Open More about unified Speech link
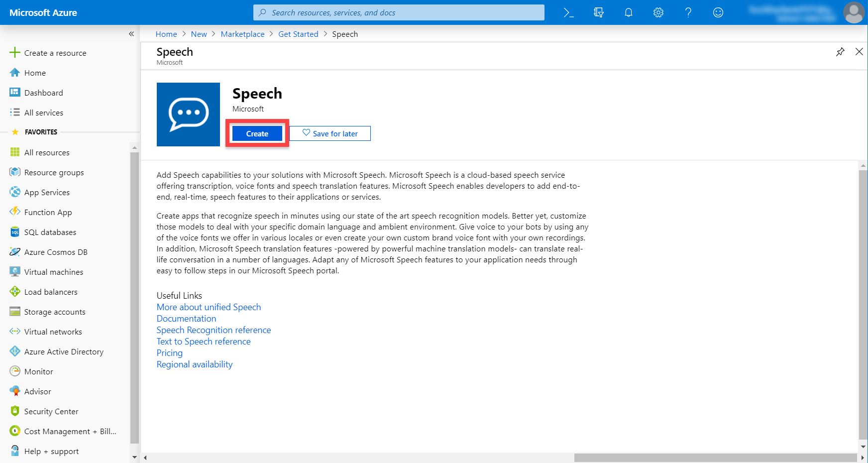Screen dimensions: 868x463 tap(209, 307)
